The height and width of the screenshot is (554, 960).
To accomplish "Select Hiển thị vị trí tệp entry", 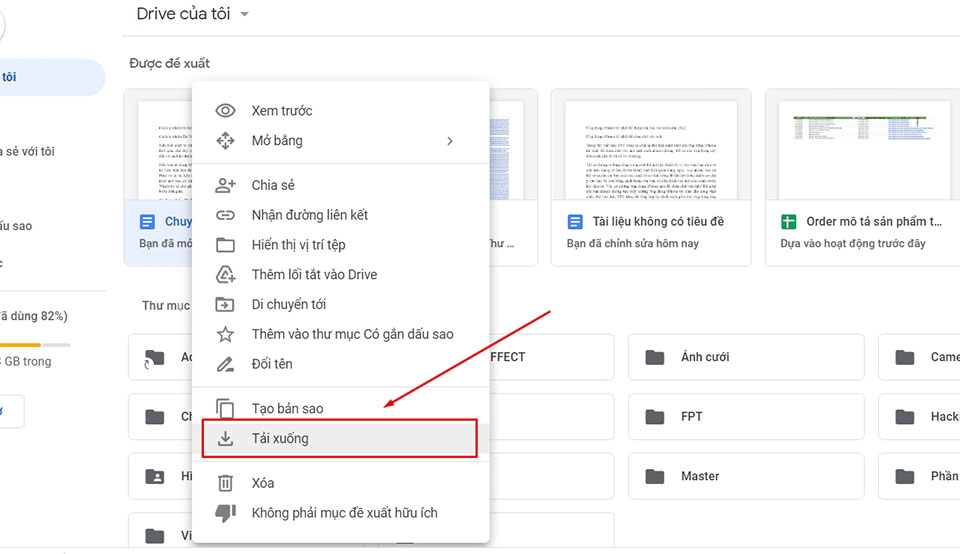I will tap(340, 245).
